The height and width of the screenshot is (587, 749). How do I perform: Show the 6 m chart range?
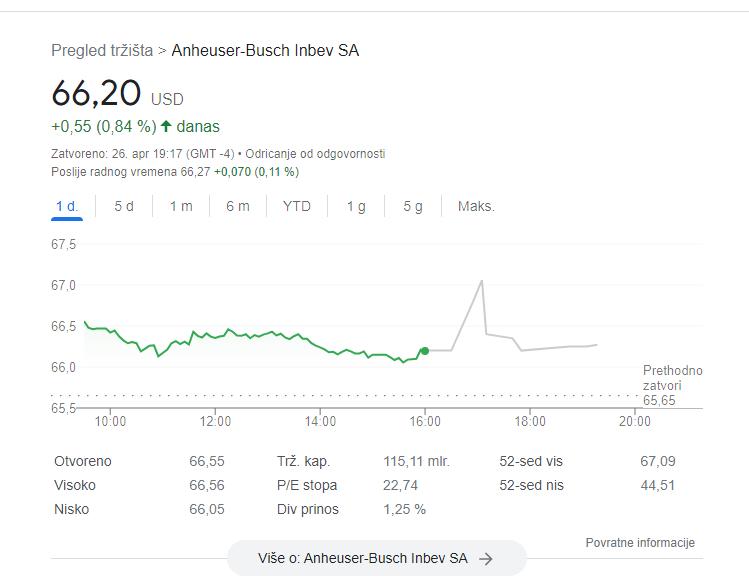pos(238,206)
